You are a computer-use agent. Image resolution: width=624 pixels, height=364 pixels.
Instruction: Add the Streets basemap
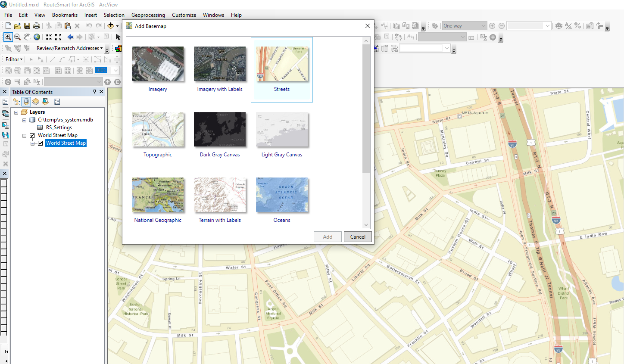coord(328,236)
